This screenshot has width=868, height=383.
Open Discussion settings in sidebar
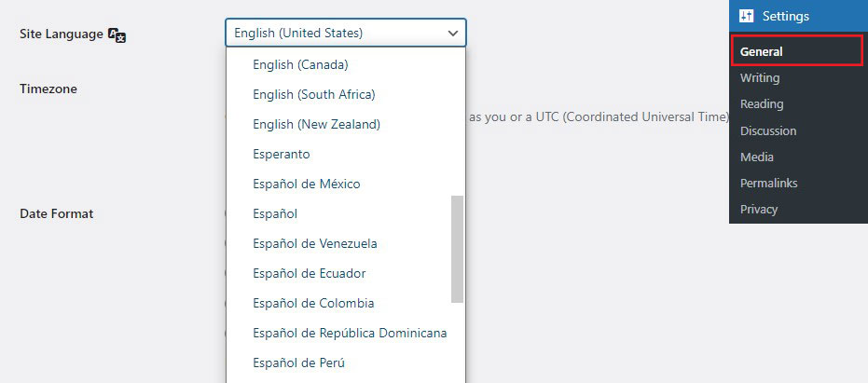768,130
